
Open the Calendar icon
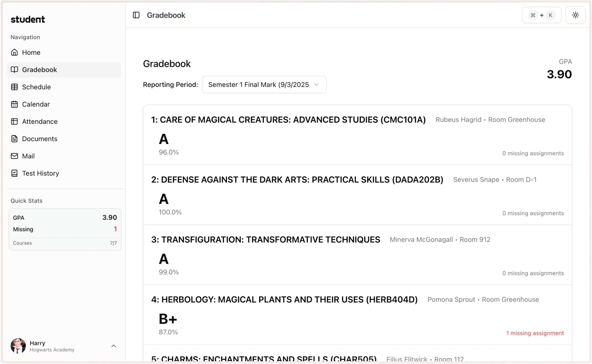[14, 104]
